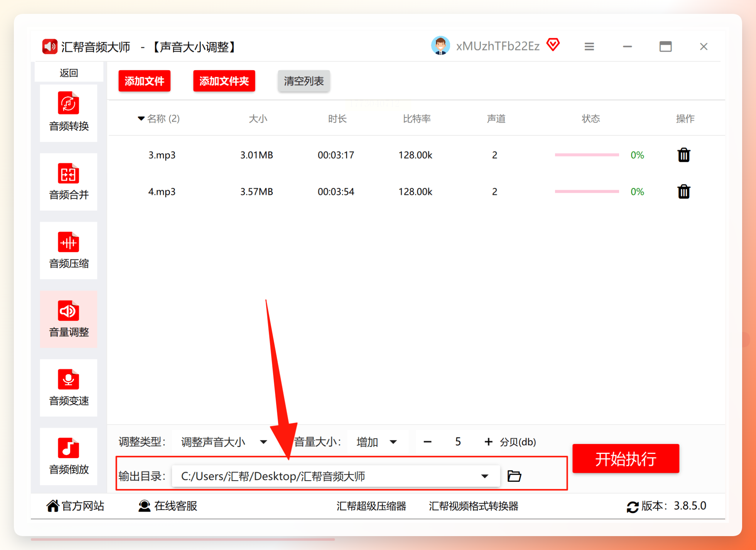756x550 pixels.
Task: Decrease decibel value with minus button
Action: (427, 442)
